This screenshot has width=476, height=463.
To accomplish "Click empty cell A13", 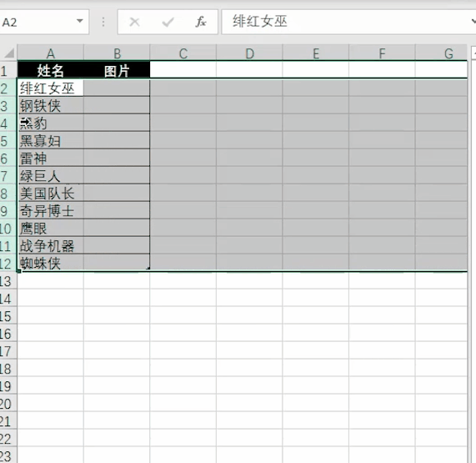I will (x=50, y=280).
